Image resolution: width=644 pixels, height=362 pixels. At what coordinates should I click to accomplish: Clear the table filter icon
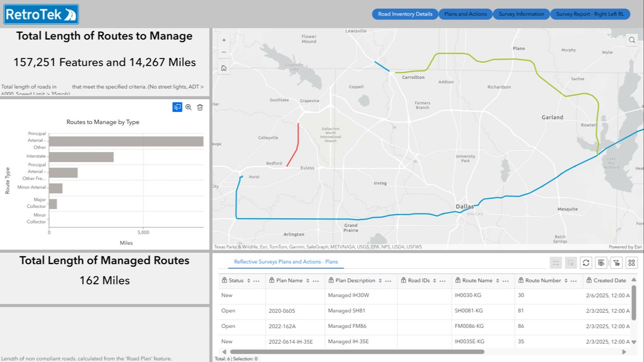(616, 263)
